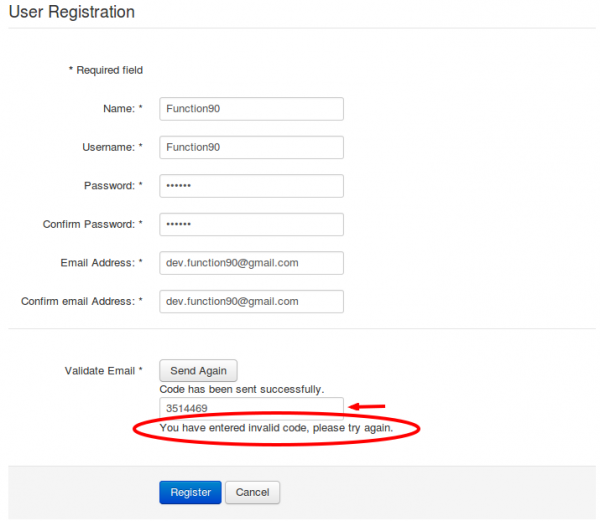Click the code sent successfully message
Screen dimensions: 600x521
242,389
